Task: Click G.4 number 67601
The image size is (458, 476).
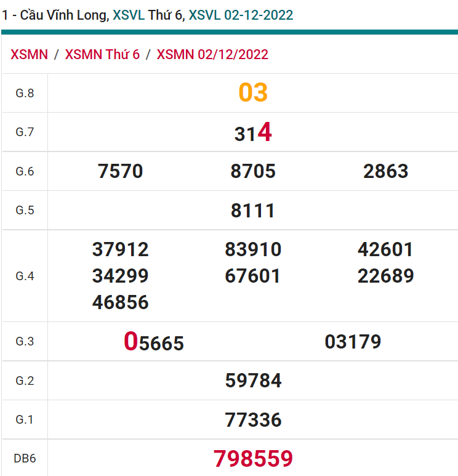Action: click(253, 276)
